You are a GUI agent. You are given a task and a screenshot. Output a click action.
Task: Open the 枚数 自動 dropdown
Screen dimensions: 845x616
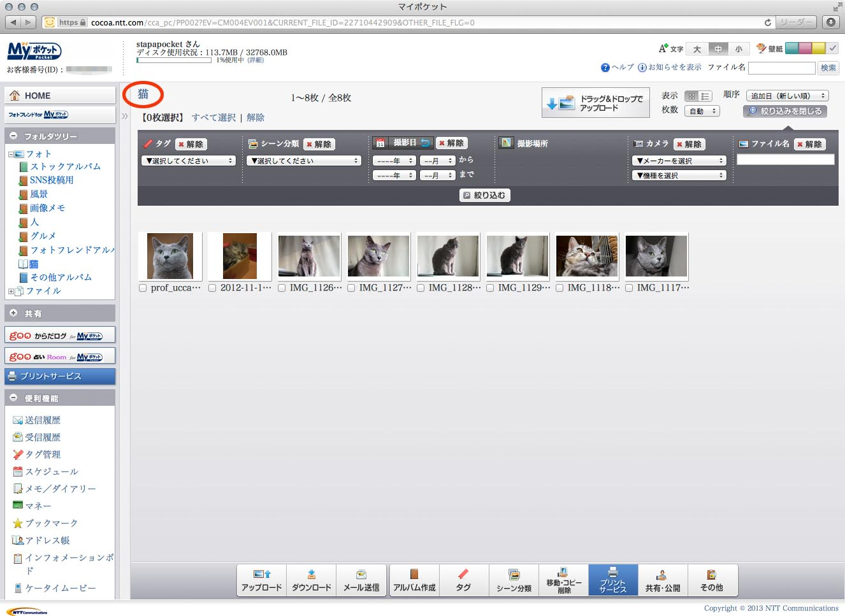(702, 111)
